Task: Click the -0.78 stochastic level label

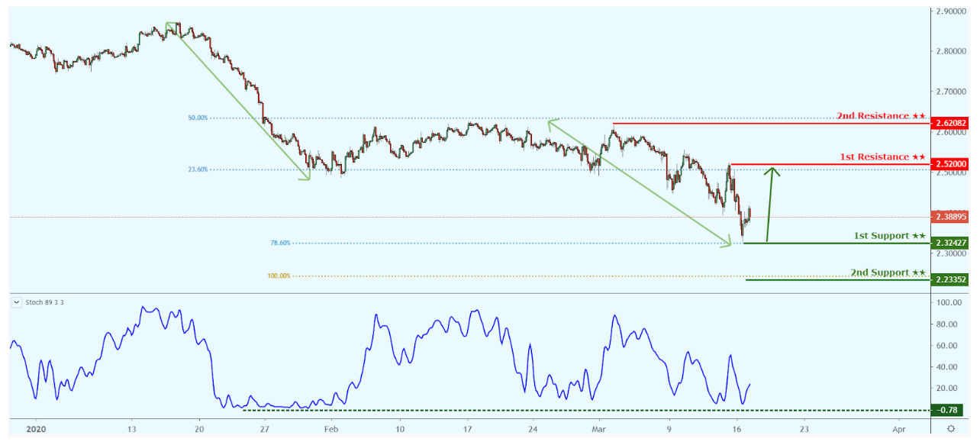Action: pos(946,410)
